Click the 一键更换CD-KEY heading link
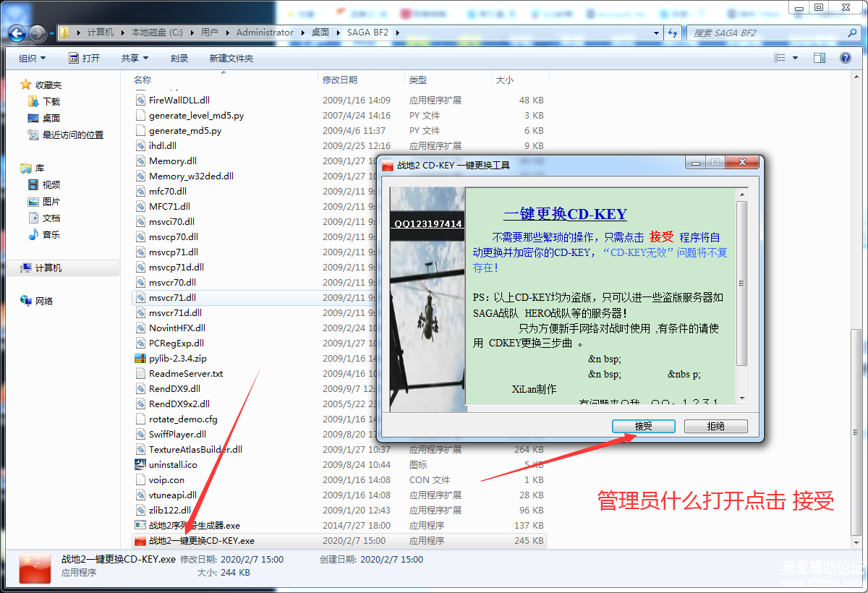 565,214
